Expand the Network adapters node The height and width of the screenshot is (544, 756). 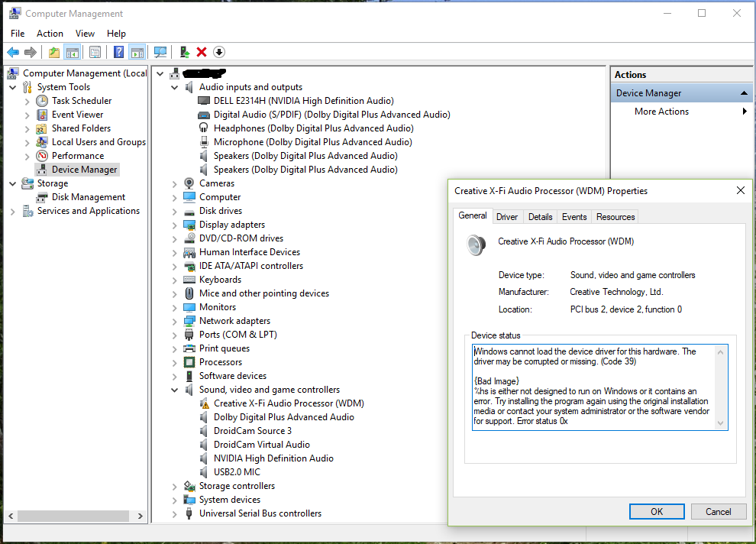(x=175, y=321)
